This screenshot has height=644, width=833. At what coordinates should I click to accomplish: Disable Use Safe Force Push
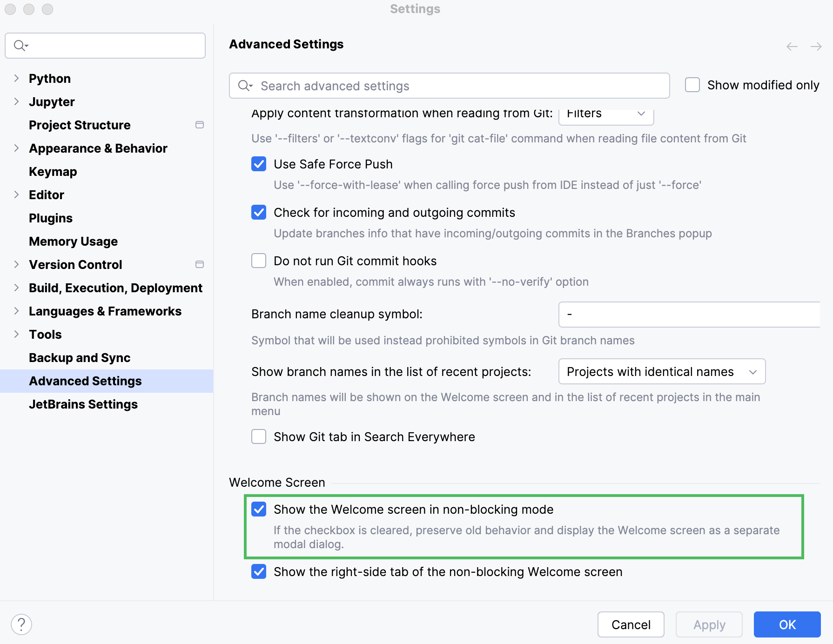pyautogui.click(x=259, y=164)
